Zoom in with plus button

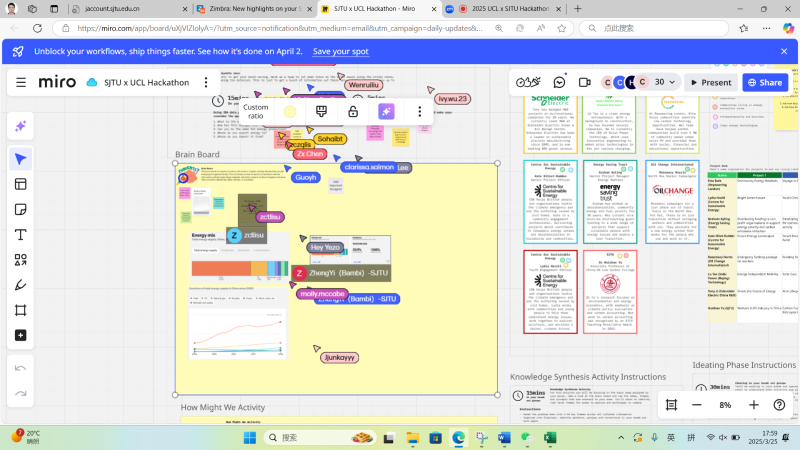pos(754,405)
